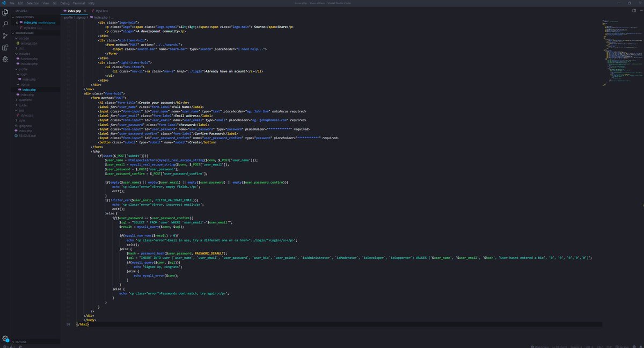This screenshot has width=644, height=348.
Task: Open the View menu
Action: click(x=46, y=3)
